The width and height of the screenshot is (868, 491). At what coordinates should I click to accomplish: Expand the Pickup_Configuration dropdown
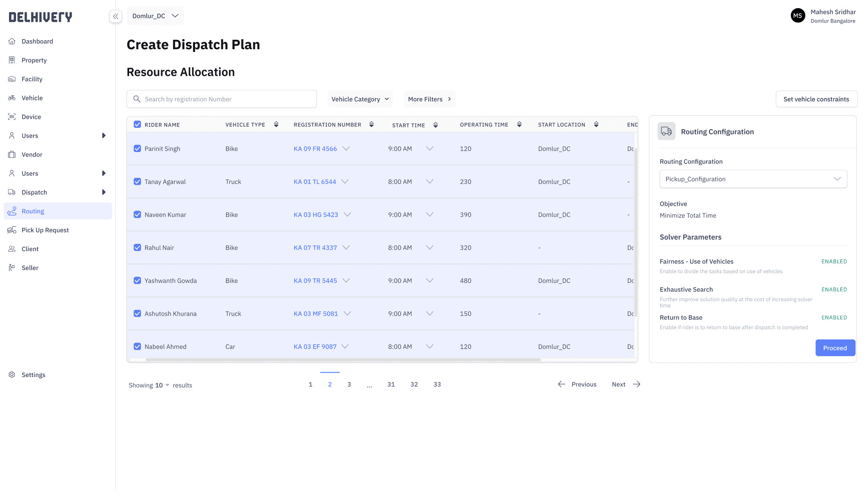click(753, 179)
